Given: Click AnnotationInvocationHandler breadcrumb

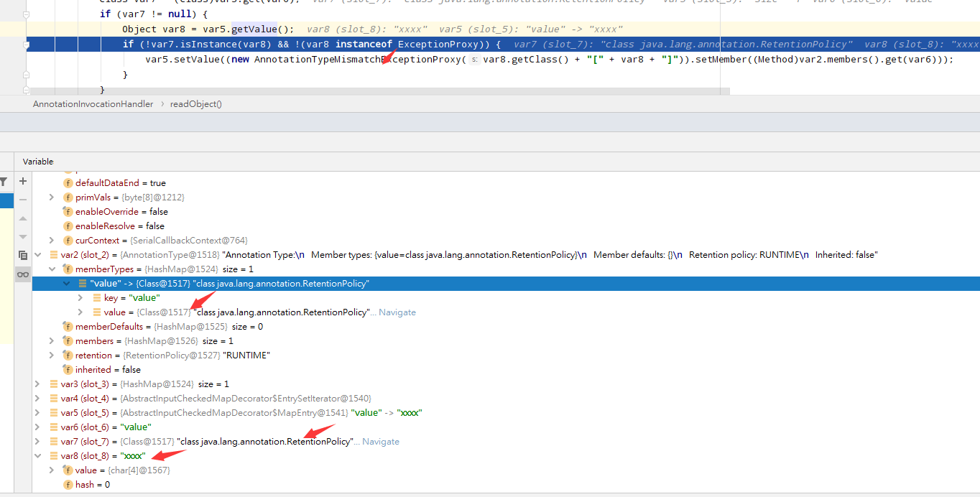Looking at the screenshot, I should (x=93, y=104).
